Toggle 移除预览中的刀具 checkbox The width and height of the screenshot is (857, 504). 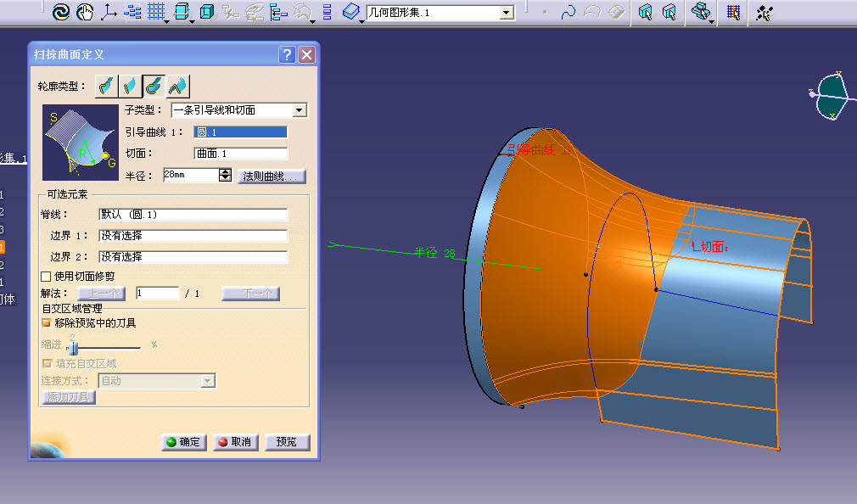click(x=47, y=323)
